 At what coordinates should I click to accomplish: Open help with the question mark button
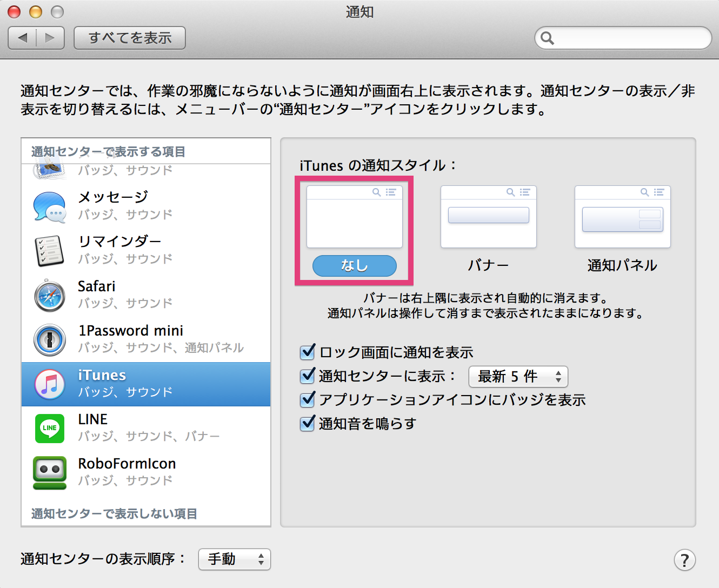(x=684, y=560)
